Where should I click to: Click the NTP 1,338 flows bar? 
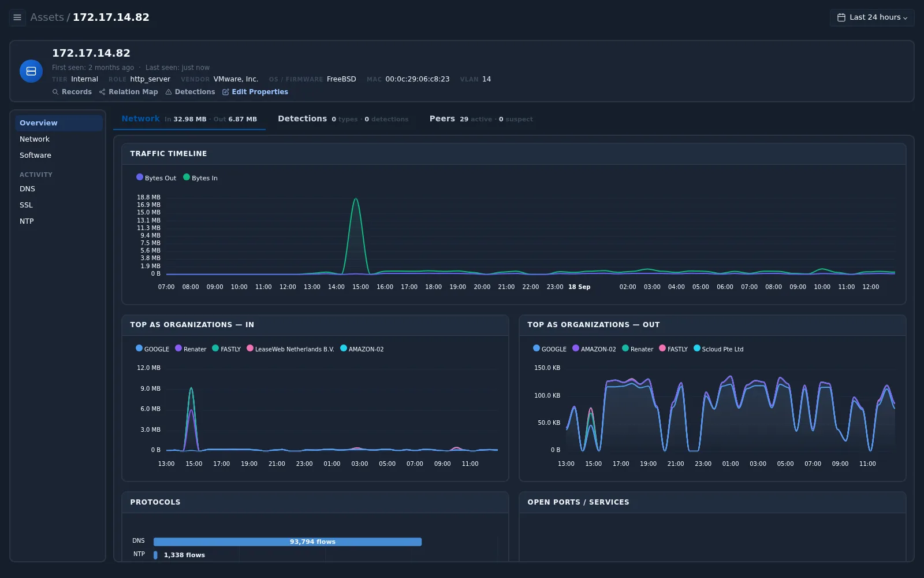(x=155, y=555)
